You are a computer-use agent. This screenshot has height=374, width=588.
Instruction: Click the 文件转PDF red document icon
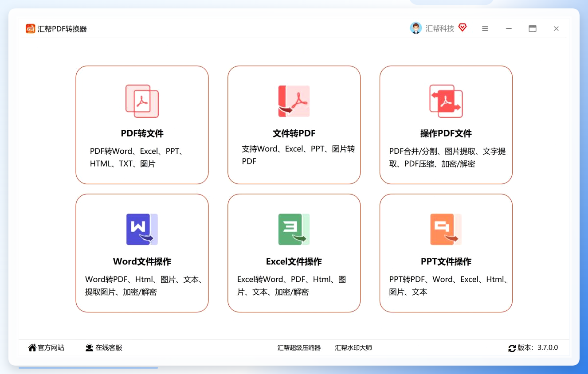click(x=294, y=101)
